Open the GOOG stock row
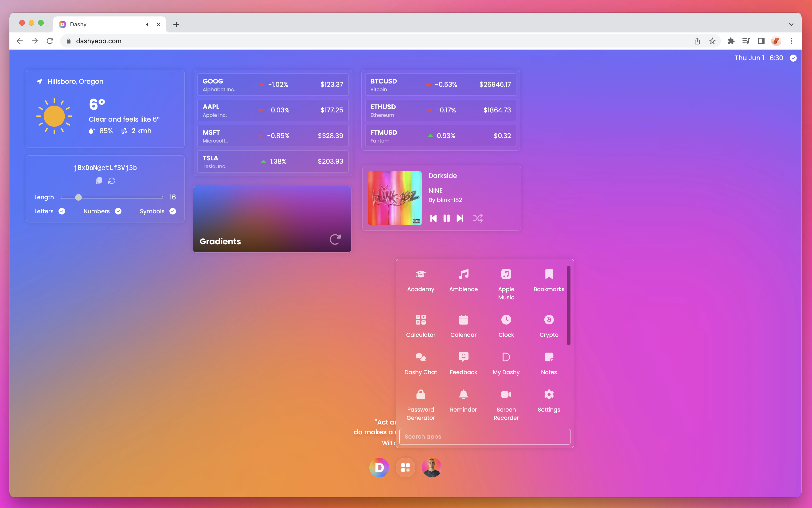Screen dimensions: 812x508 [273, 85]
